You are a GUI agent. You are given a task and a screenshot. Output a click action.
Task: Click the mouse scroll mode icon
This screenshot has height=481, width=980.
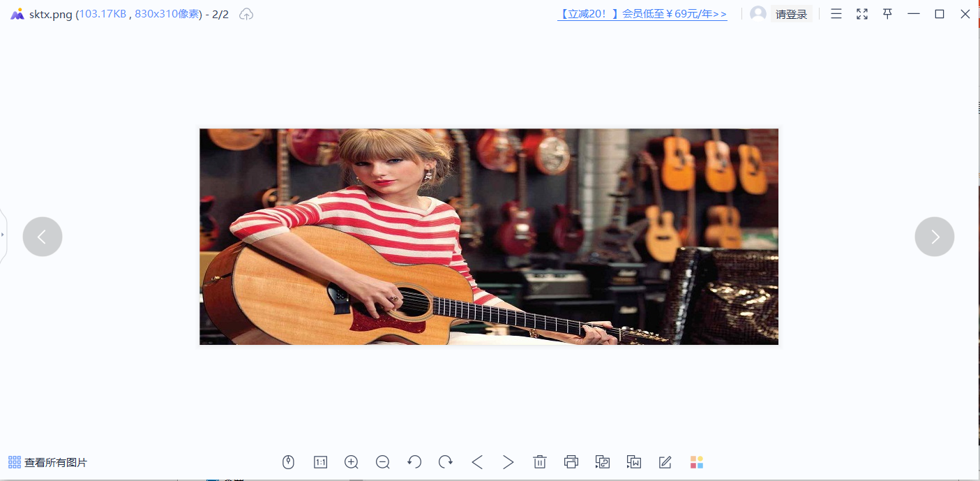(288, 462)
